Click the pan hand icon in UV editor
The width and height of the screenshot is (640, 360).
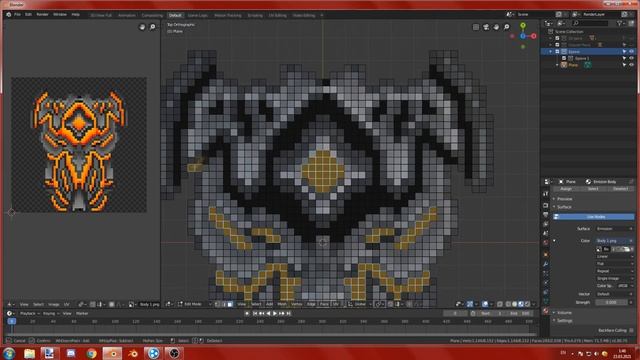tap(142, 27)
